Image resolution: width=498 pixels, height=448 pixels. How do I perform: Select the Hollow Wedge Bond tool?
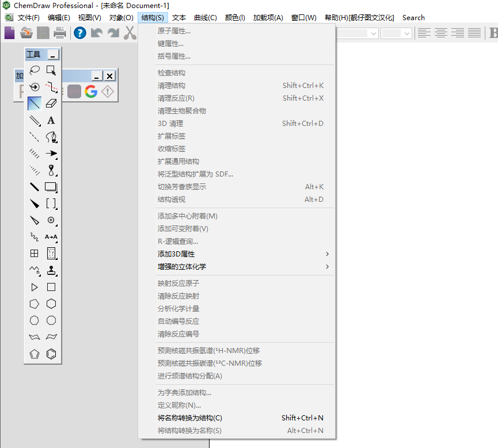coord(35,220)
